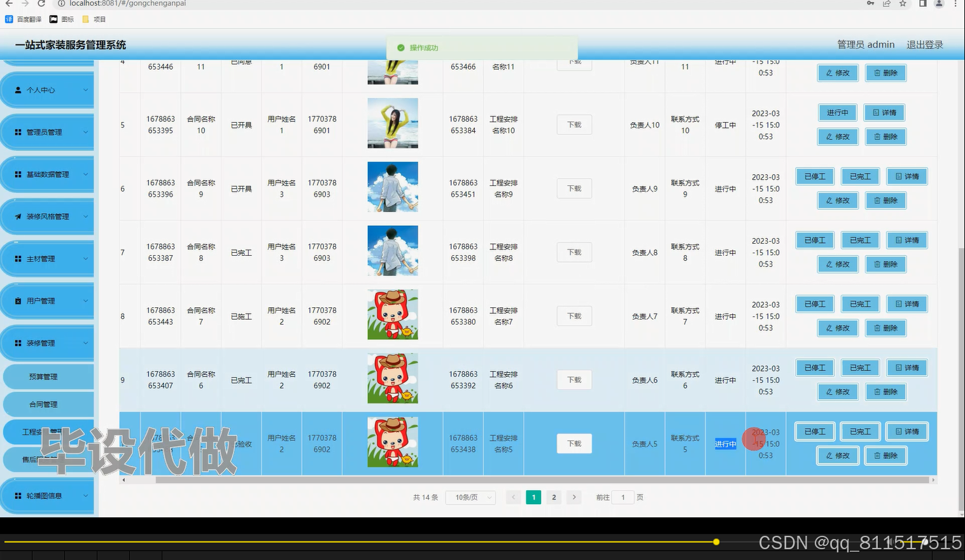
Task: Click the grid icon beside 基础数据管理
Action: pyautogui.click(x=18, y=174)
